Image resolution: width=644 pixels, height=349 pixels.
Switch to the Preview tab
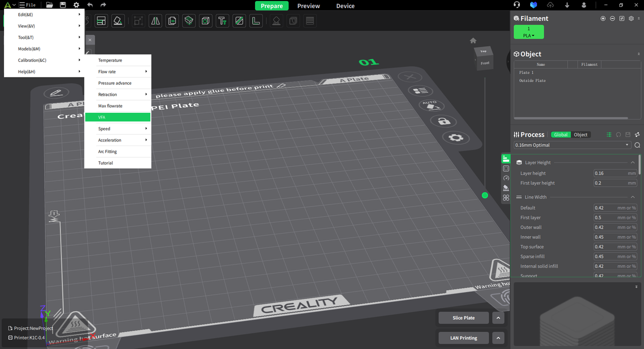(308, 6)
